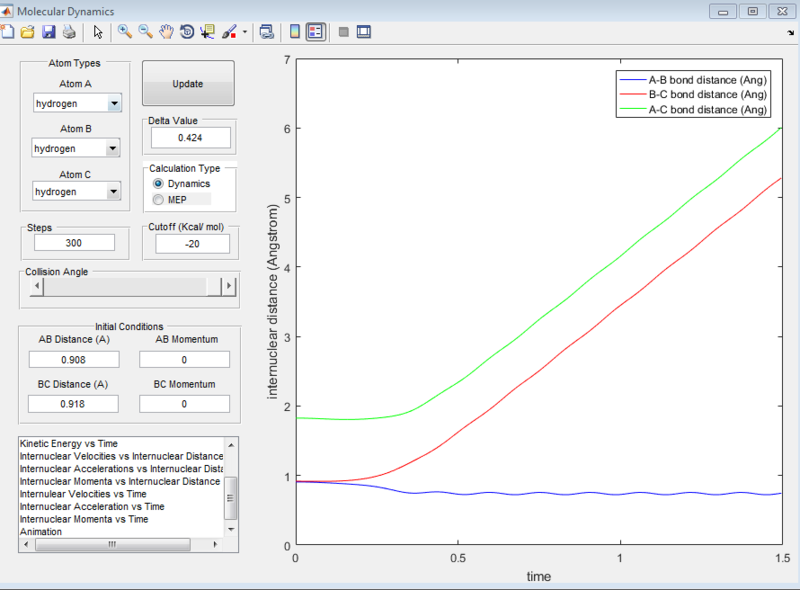
Task: Click the Collision Angle slider right arrow
Action: [x=229, y=286]
